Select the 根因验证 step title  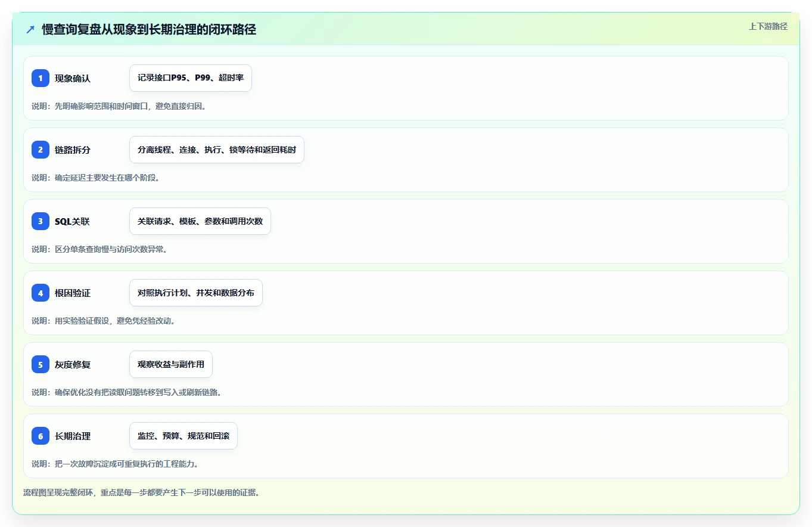coord(73,293)
